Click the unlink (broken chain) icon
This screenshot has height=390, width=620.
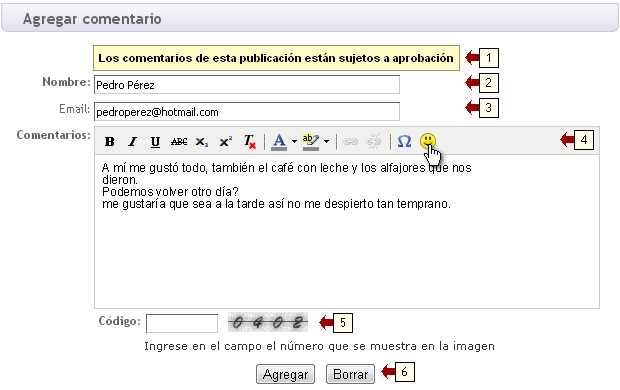click(373, 141)
